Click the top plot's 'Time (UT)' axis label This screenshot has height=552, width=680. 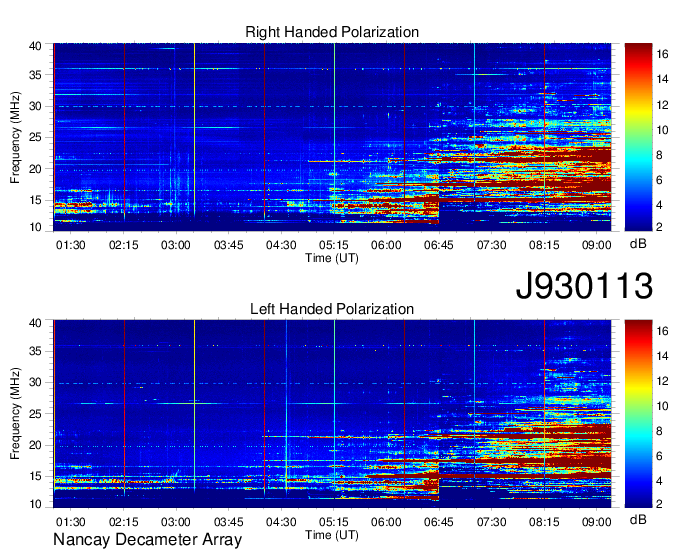coord(332,258)
